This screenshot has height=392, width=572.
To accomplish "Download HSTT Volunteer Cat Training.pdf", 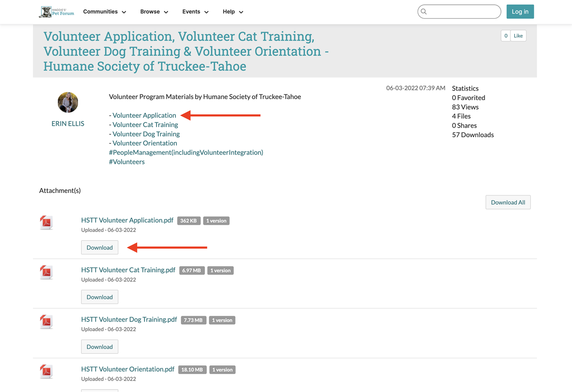I will [100, 297].
